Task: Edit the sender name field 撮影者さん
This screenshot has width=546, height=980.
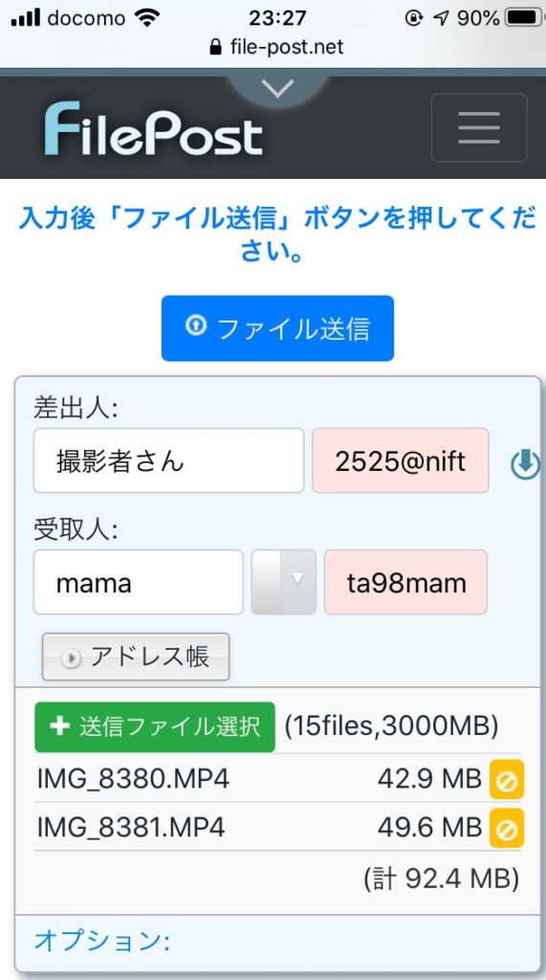Action: click(168, 461)
